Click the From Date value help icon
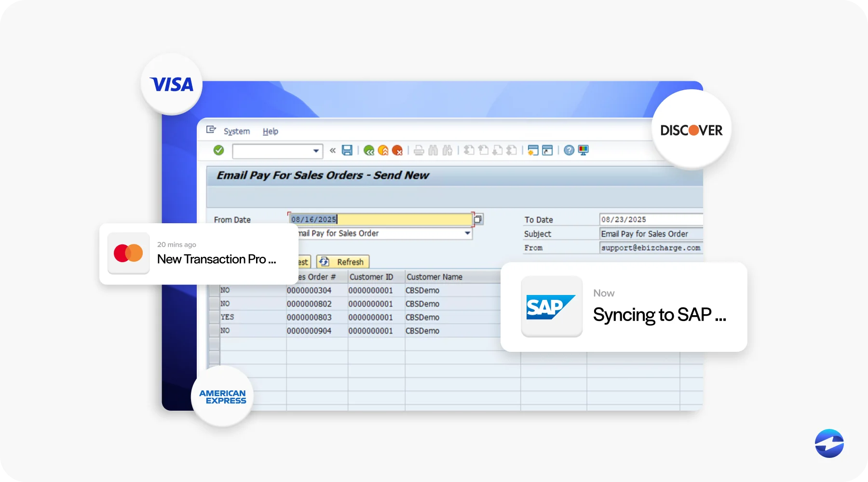The image size is (868, 482). coord(478,219)
